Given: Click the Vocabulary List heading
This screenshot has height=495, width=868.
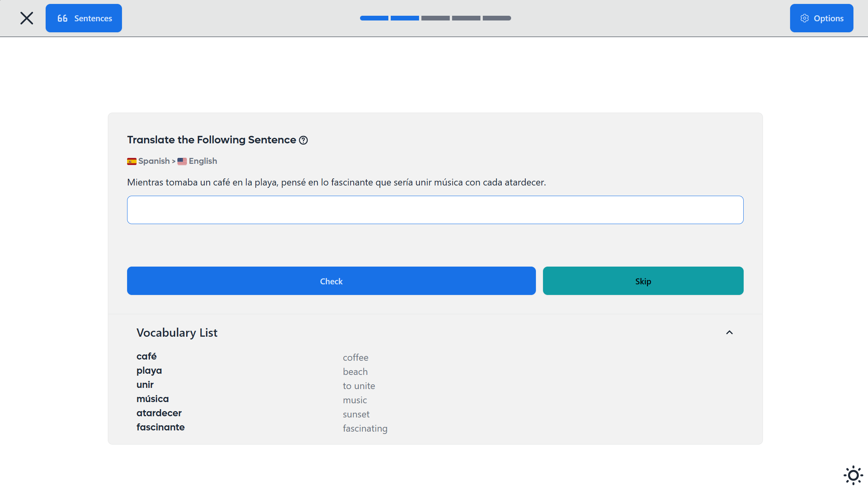Looking at the screenshot, I should 177,333.
